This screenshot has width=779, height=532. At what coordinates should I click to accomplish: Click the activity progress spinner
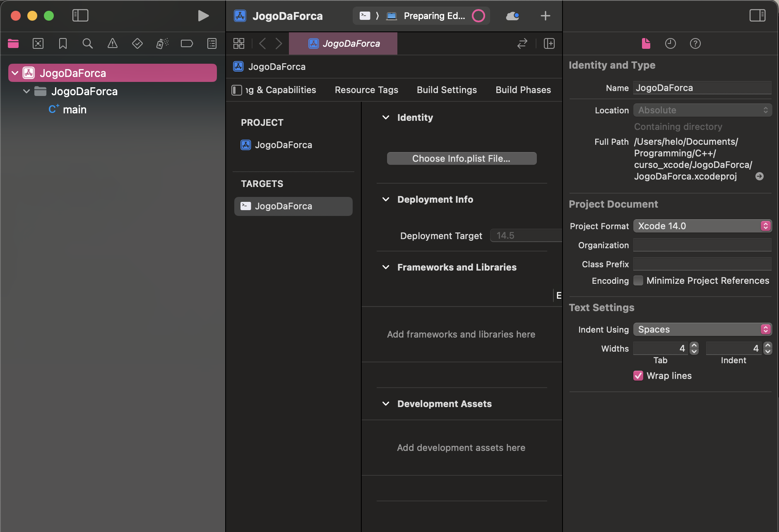(478, 16)
